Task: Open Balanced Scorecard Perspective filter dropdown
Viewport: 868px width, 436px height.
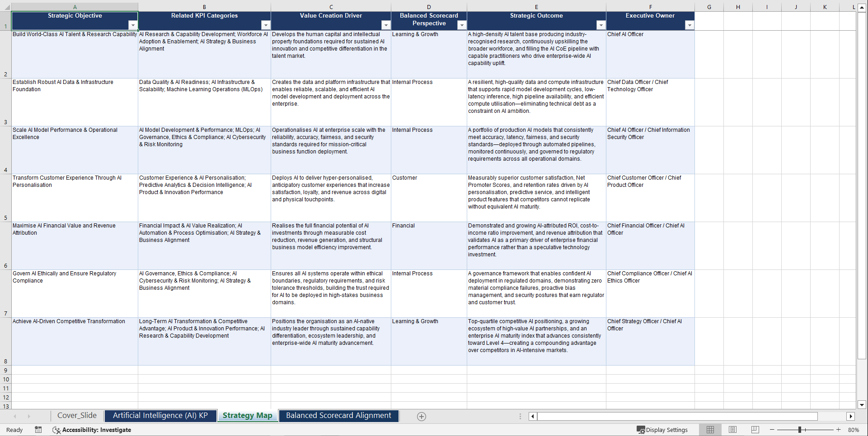Action: (x=462, y=25)
